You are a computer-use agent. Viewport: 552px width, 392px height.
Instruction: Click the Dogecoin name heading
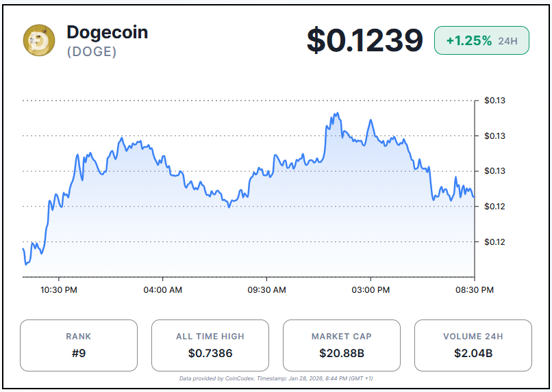(x=107, y=32)
